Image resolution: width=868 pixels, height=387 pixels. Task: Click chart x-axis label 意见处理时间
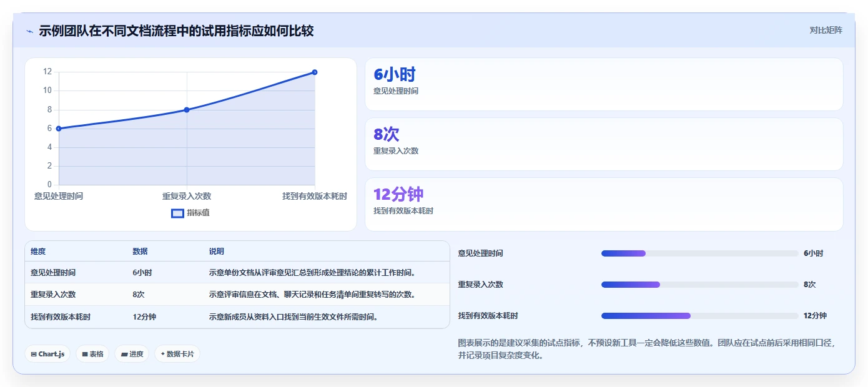click(59, 196)
